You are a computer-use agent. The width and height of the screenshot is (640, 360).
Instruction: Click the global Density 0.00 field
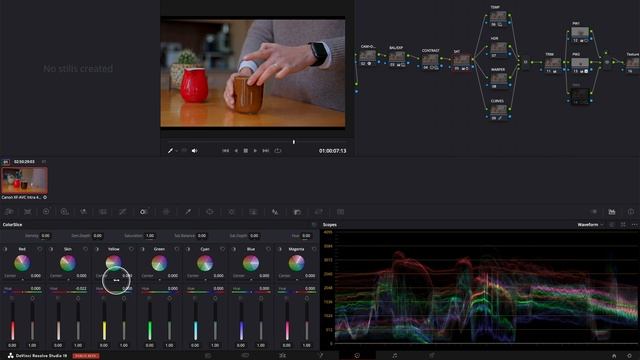coord(45,236)
